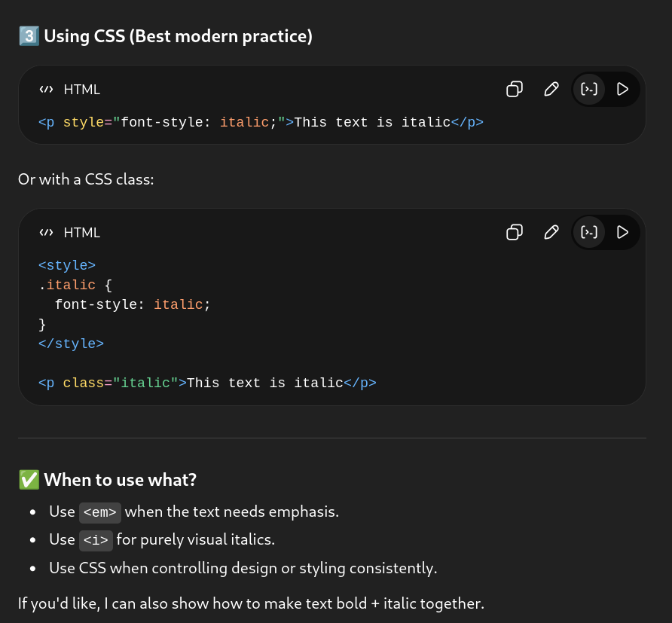
Task: Click the green checkmark emoji
Action: coord(29,480)
